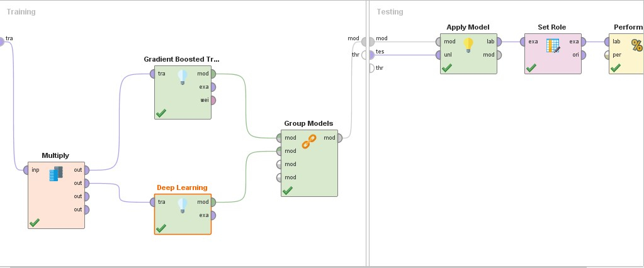Click Set Role ori output port
This screenshot has height=268, width=644.
[x=583, y=55]
